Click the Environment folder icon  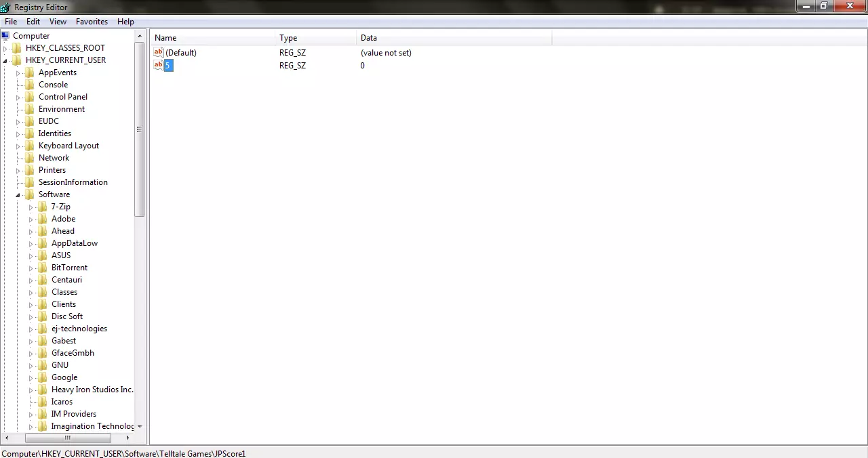tap(30, 109)
